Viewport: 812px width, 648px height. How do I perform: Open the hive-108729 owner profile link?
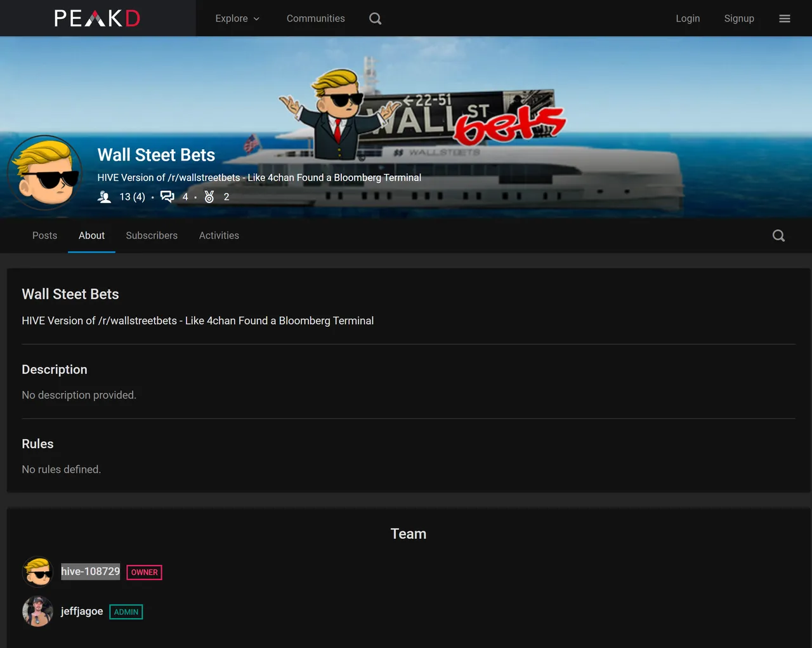90,571
